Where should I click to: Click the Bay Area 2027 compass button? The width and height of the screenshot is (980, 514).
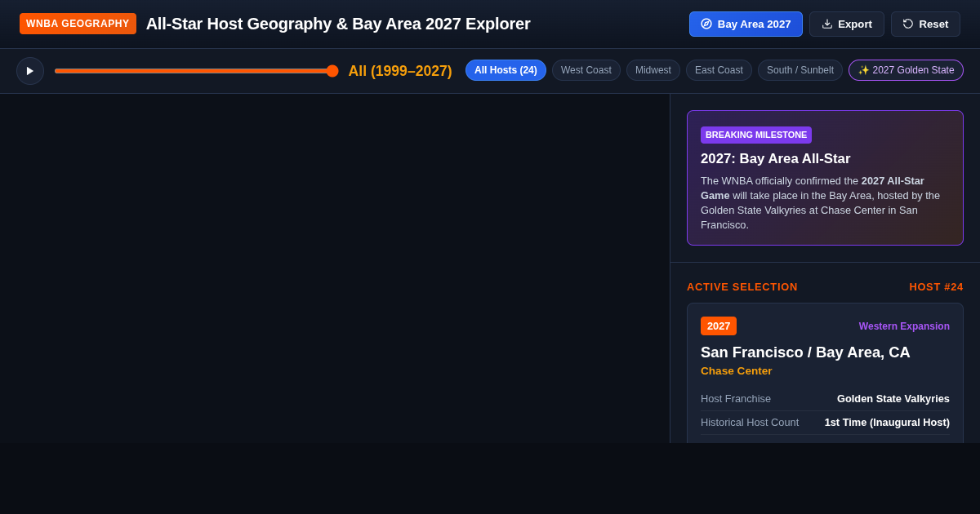(746, 24)
